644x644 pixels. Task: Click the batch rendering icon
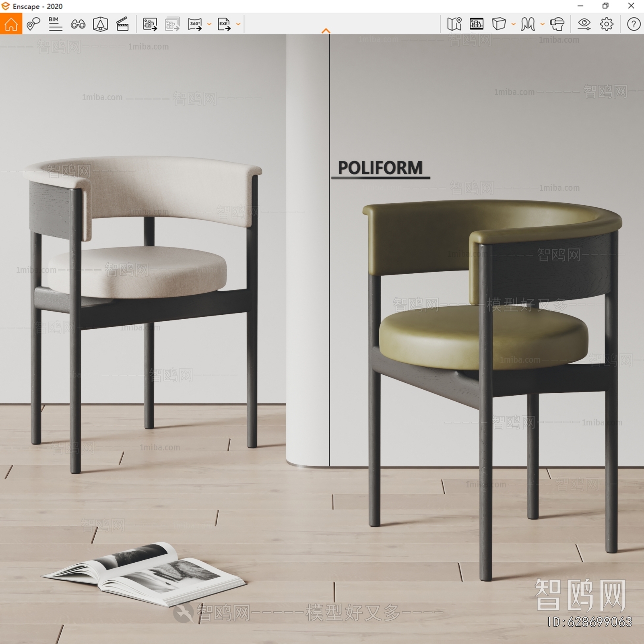click(172, 24)
